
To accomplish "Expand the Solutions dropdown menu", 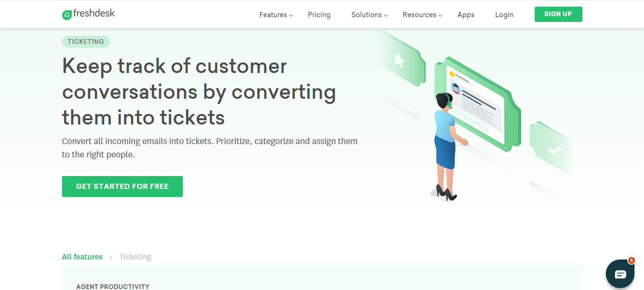I will [x=366, y=15].
